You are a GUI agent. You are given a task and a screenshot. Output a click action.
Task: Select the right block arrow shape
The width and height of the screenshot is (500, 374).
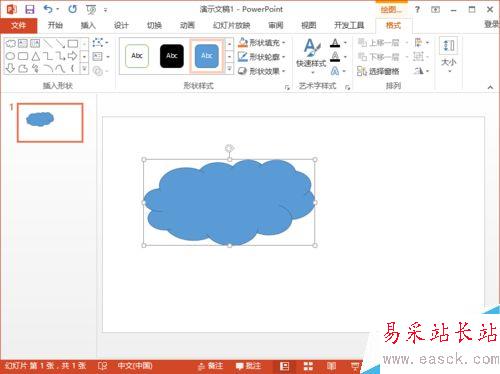point(73,56)
